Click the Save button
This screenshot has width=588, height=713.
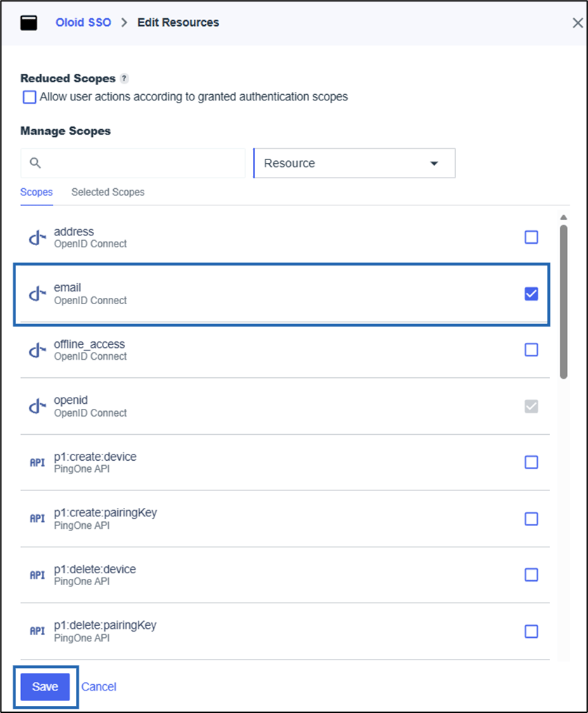(x=45, y=686)
